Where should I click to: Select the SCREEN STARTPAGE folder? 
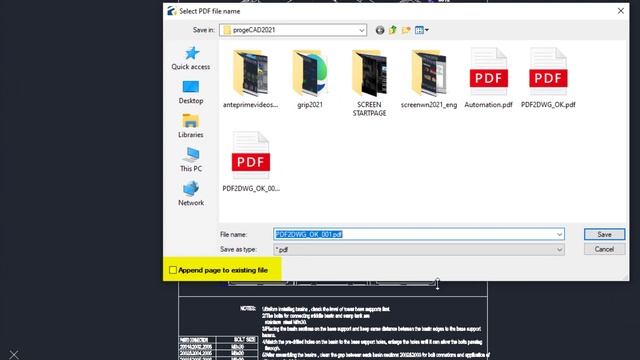(x=369, y=83)
